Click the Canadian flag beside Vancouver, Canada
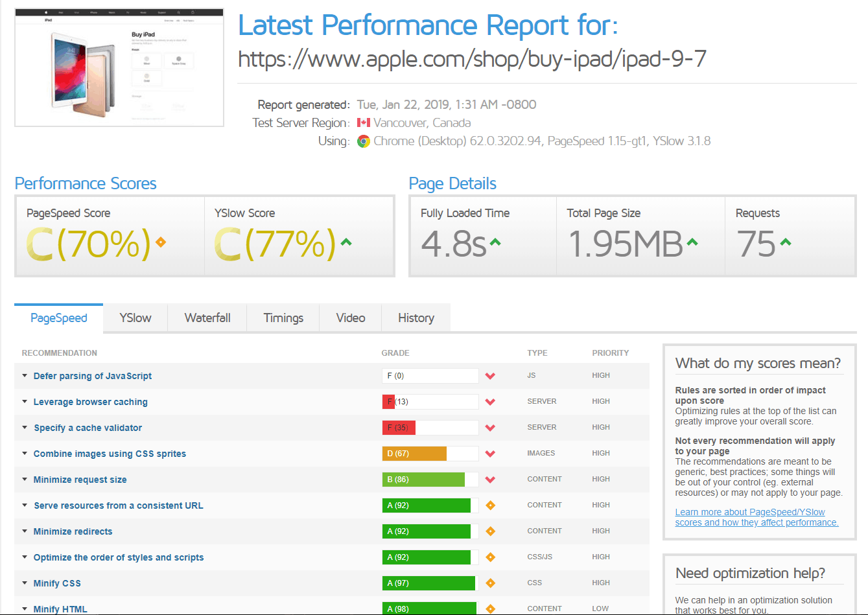 coord(363,122)
